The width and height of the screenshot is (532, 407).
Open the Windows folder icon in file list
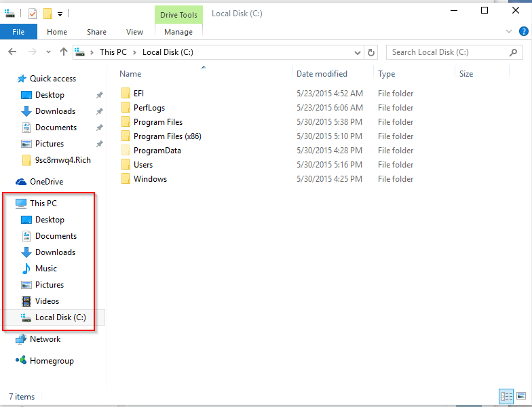pyautogui.click(x=126, y=179)
